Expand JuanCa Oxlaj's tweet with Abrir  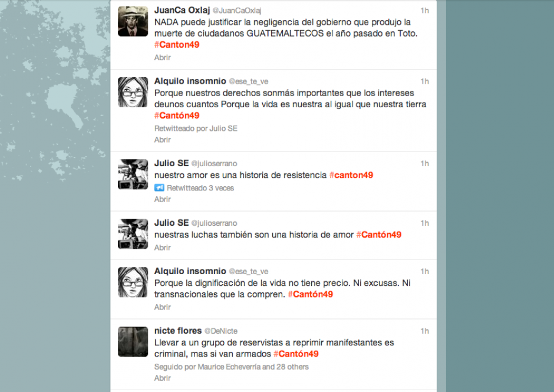point(162,58)
